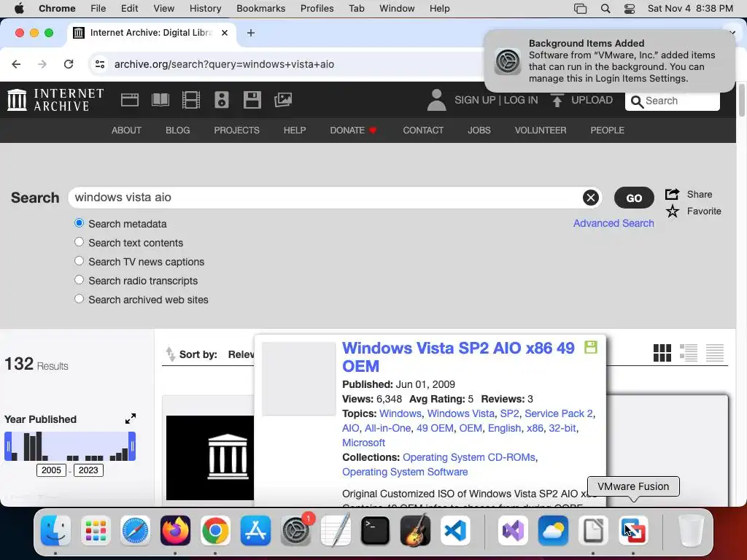Open the View menu
747x560 pixels.
pos(164,9)
